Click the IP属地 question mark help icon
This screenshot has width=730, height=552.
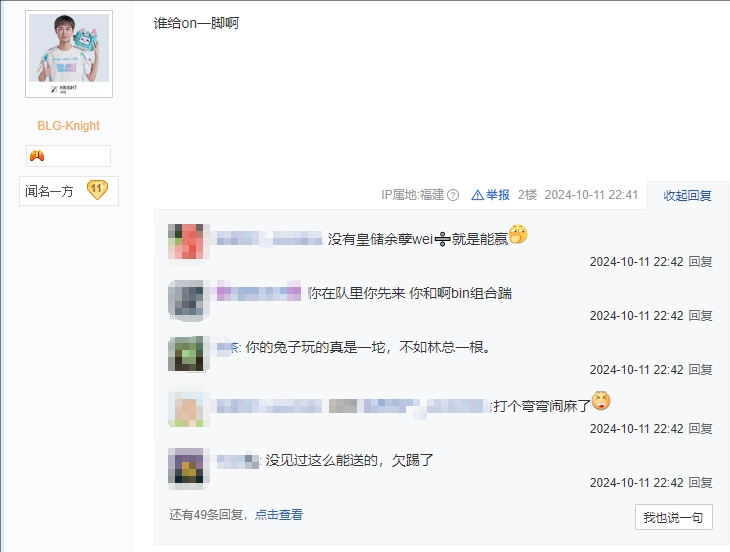[453, 195]
